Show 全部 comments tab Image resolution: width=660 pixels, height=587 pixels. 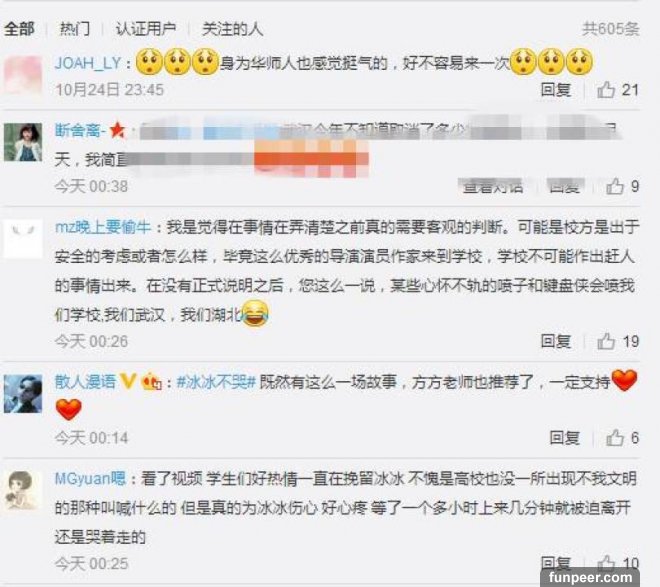click(19, 29)
